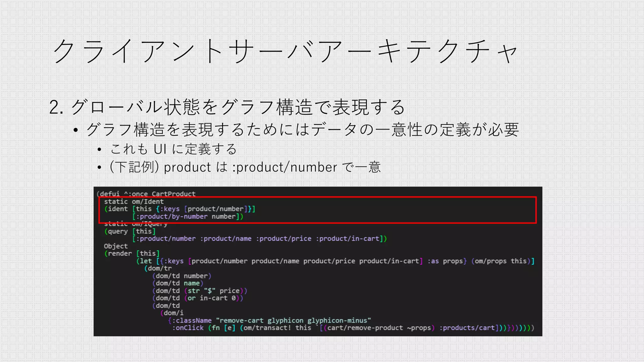
Task: Click bullet about データの一意性の定義が必要
Action: (302, 129)
